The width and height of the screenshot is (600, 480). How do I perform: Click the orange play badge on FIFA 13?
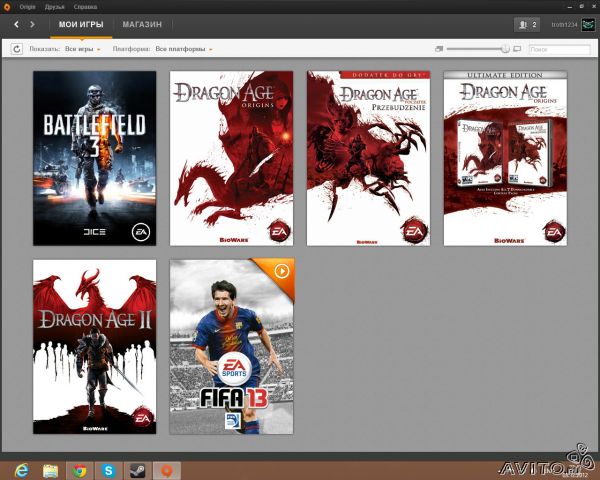(282, 271)
